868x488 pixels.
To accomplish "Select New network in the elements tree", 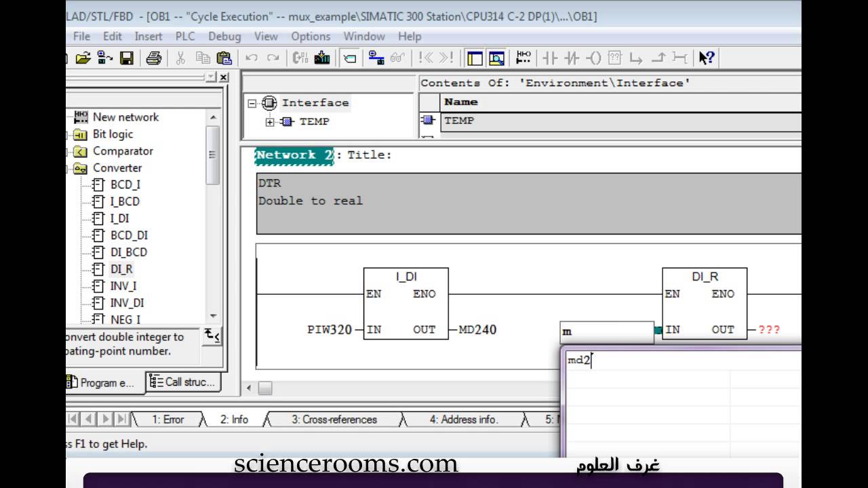I will click(x=125, y=117).
